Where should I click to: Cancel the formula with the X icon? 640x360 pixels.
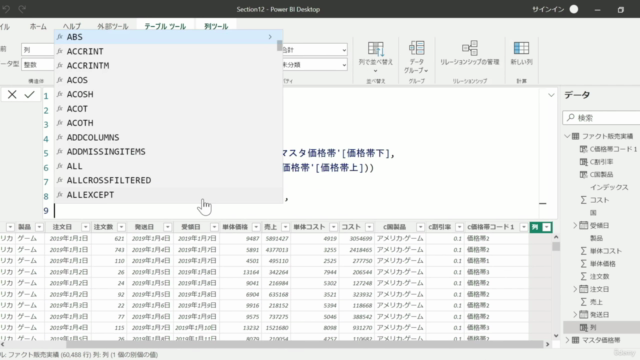[x=12, y=95]
